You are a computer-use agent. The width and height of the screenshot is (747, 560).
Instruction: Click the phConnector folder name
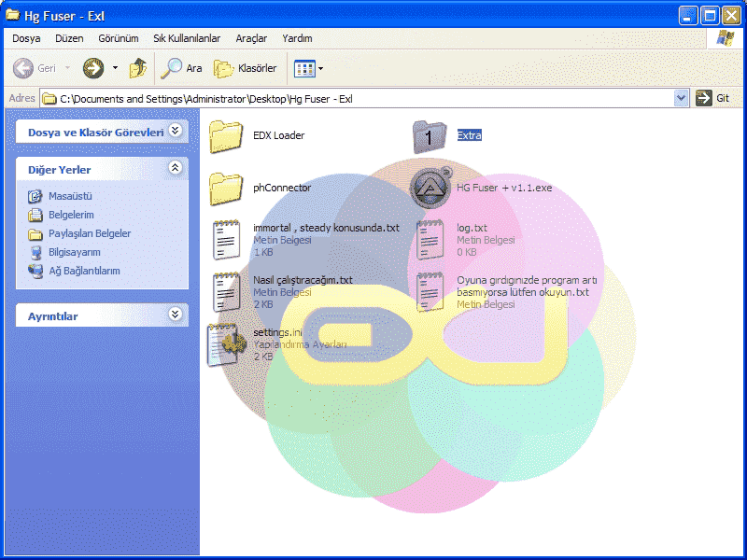(282, 188)
